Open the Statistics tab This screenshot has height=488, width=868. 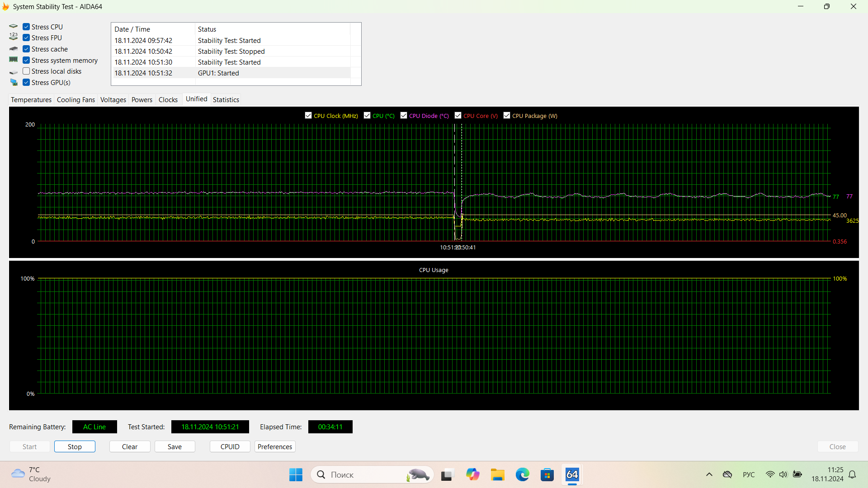coord(226,100)
